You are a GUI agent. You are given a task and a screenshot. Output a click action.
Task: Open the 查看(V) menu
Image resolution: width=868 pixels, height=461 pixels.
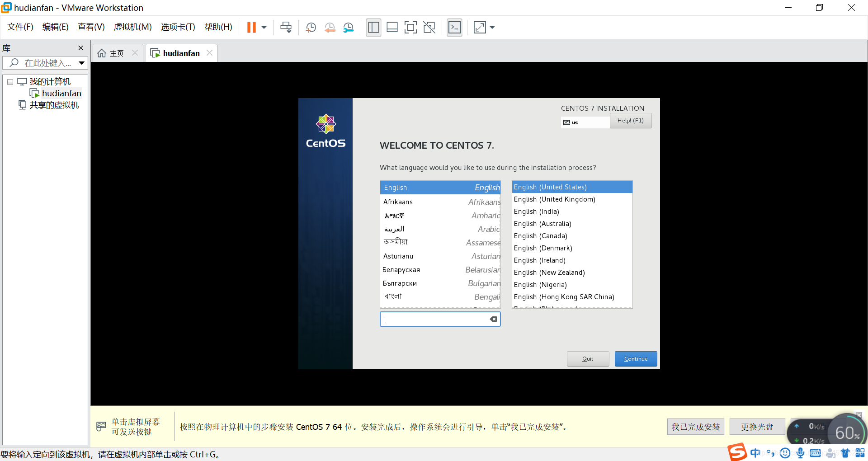(x=91, y=27)
